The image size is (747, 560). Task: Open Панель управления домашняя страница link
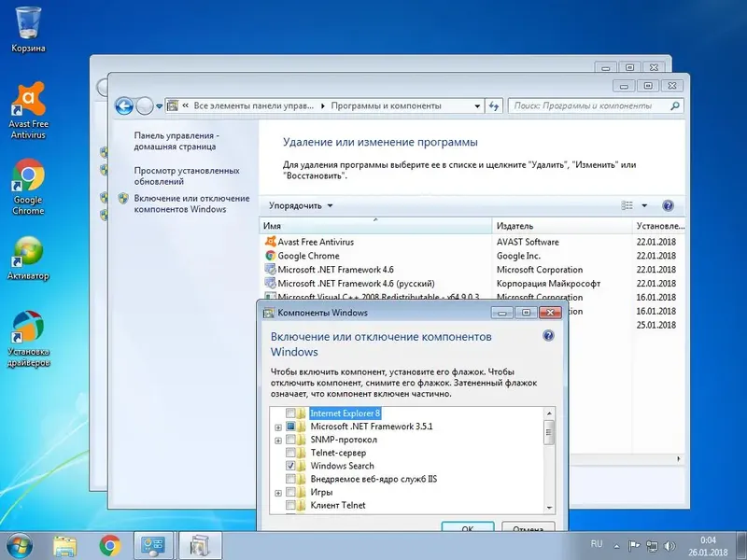click(176, 141)
